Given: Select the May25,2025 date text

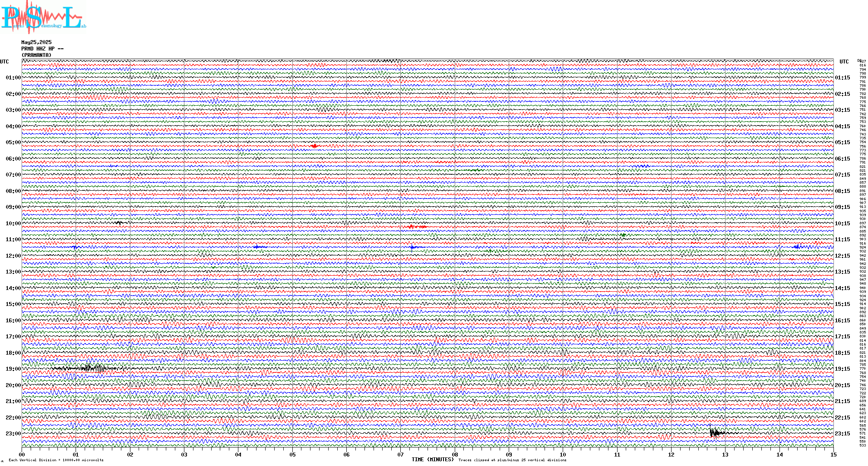Looking at the screenshot, I should 36,42.
